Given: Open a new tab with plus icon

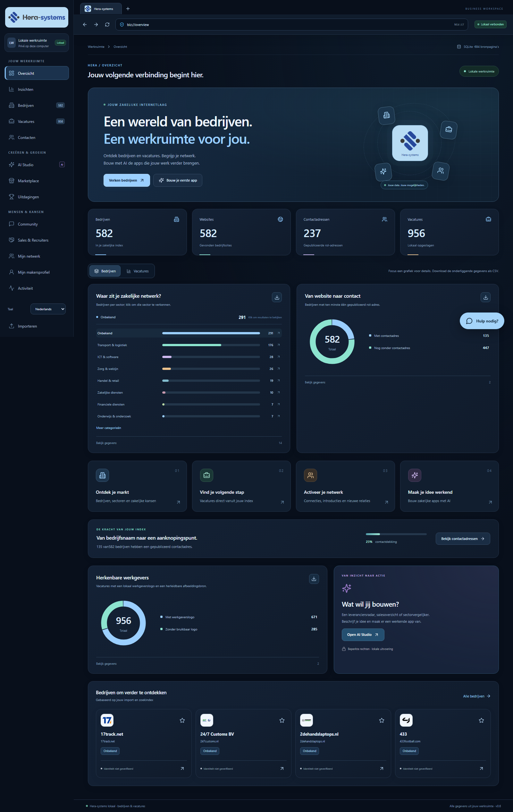Looking at the screenshot, I should (128, 9).
